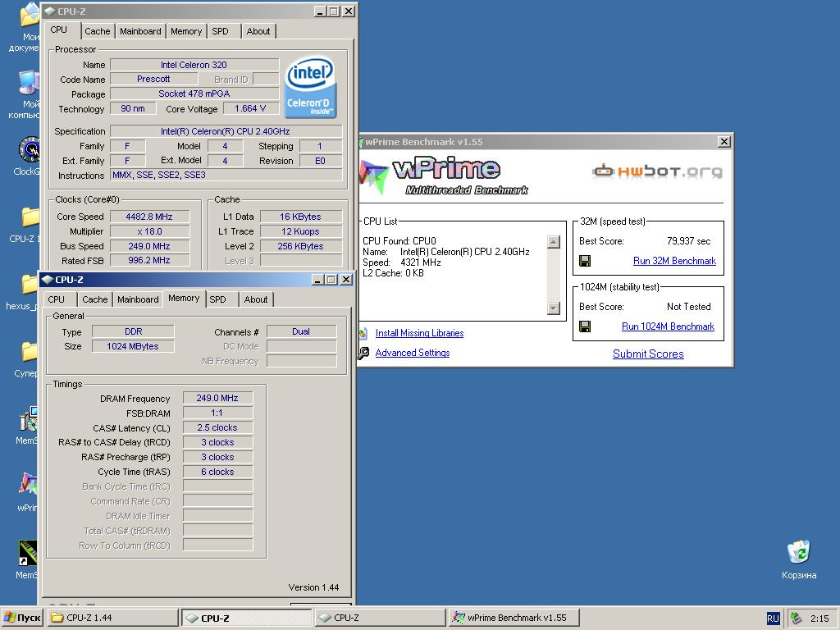Click the Channels # value Dual

(302, 331)
